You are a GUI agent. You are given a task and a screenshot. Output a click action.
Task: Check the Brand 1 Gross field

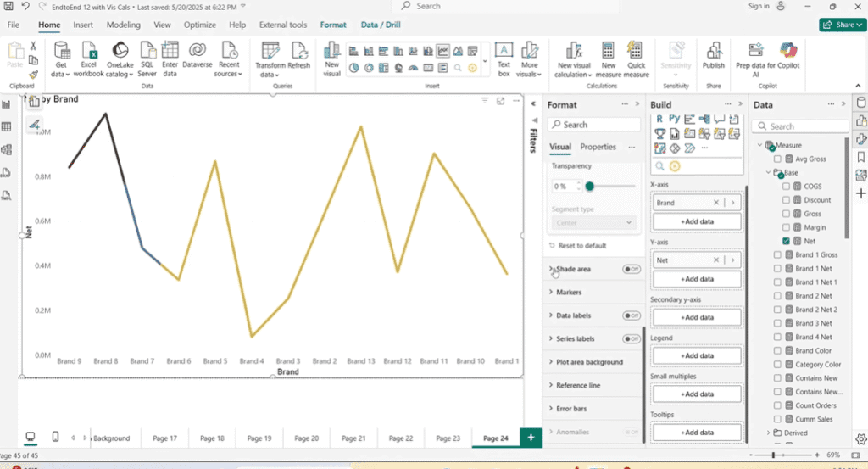(x=777, y=254)
